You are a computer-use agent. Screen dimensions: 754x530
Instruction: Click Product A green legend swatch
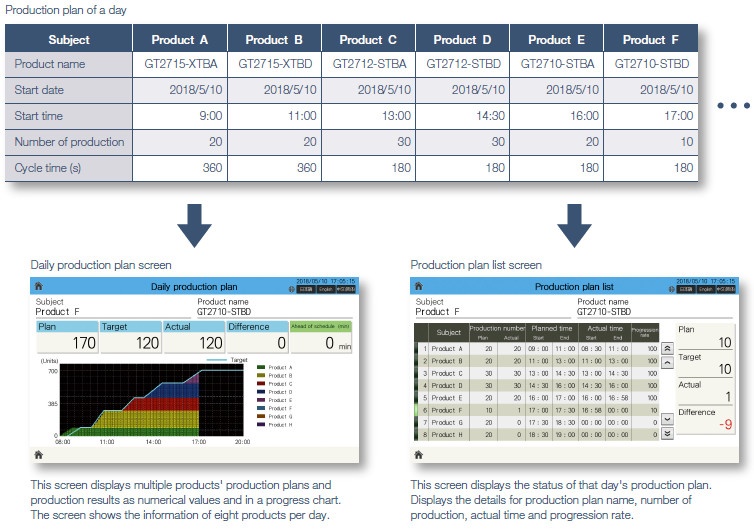pos(261,368)
